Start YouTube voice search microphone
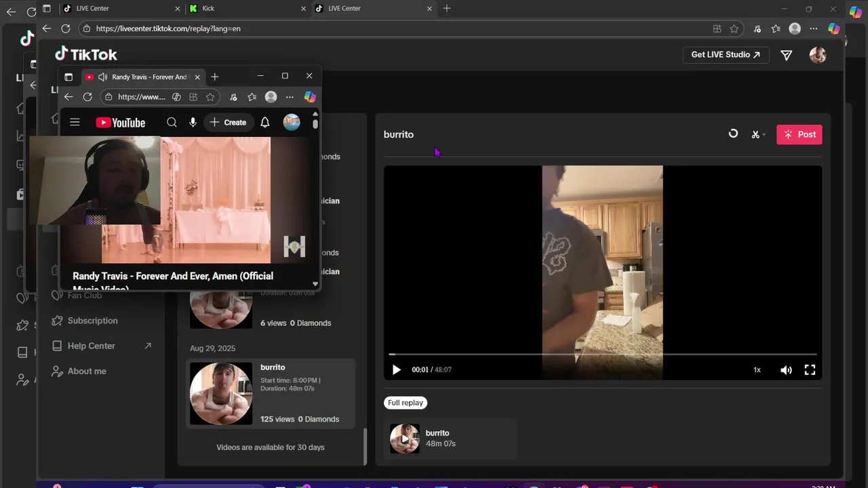The height and width of the screenshot is (488, 868). (x=193, y=123)
